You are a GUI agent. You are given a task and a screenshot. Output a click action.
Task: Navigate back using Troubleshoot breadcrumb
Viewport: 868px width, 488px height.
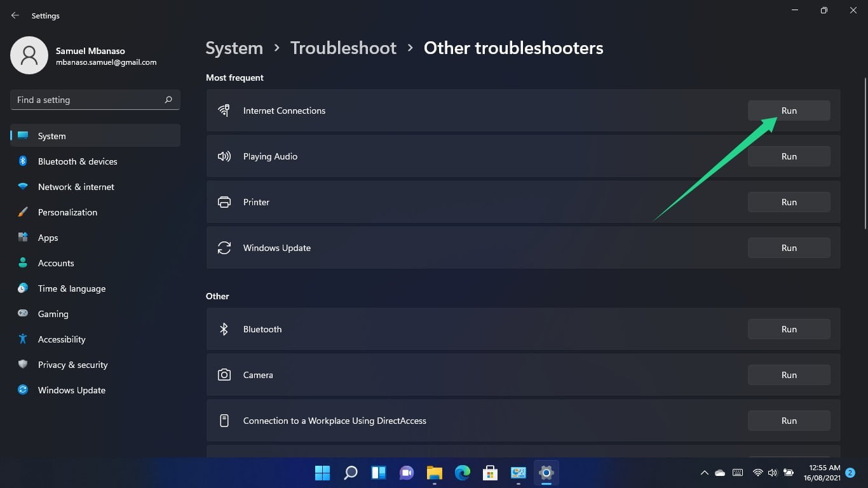[343, 48]
